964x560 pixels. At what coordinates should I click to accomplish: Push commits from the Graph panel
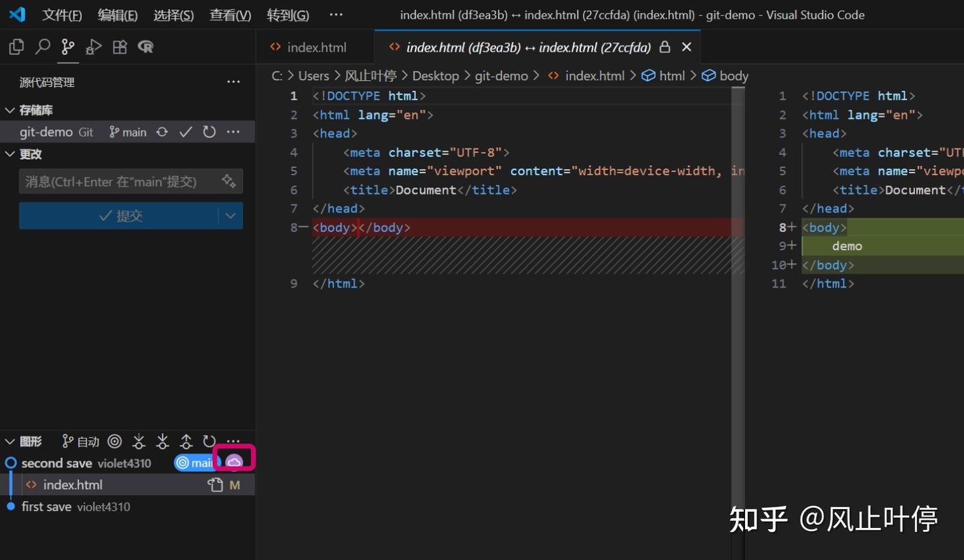(x=186, y=441)
